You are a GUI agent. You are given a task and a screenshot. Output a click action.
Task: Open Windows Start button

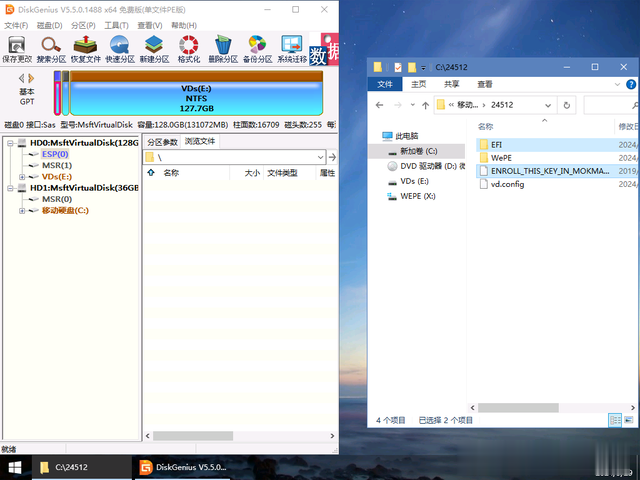[x=15, y=467]
